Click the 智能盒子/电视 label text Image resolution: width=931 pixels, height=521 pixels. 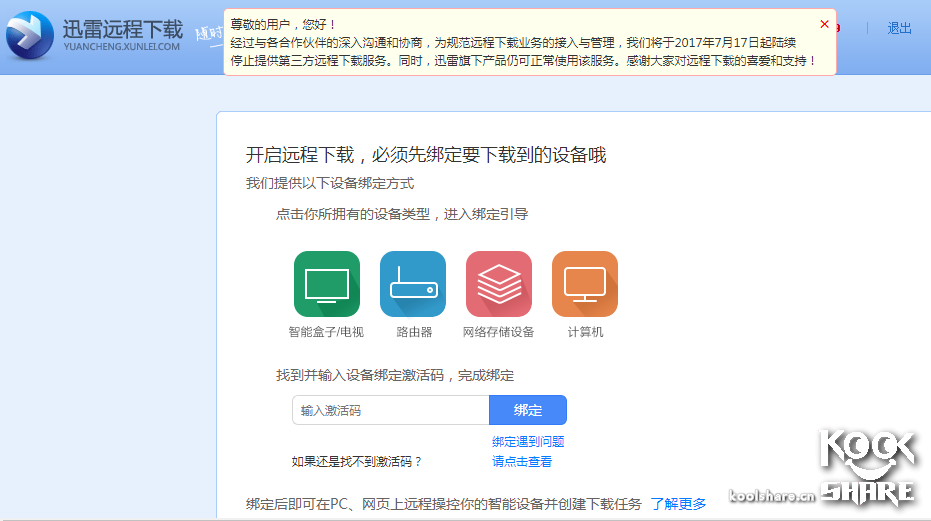tap(326, 332)
